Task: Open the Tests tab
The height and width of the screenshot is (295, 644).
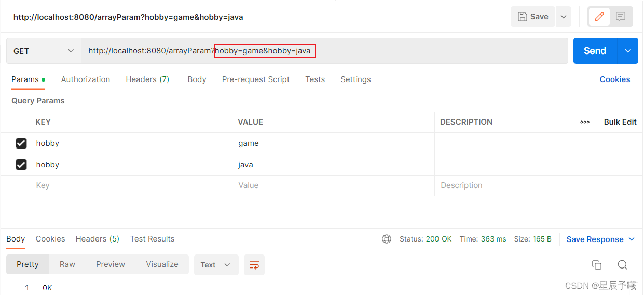Action: click(x=315, y=79)
